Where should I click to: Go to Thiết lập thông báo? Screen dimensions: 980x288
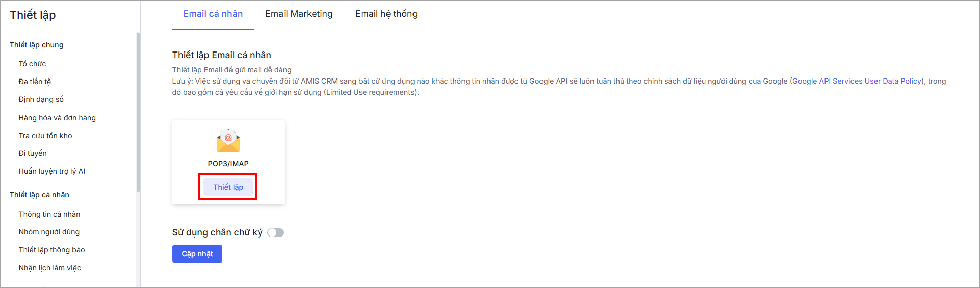click(51, 250)
